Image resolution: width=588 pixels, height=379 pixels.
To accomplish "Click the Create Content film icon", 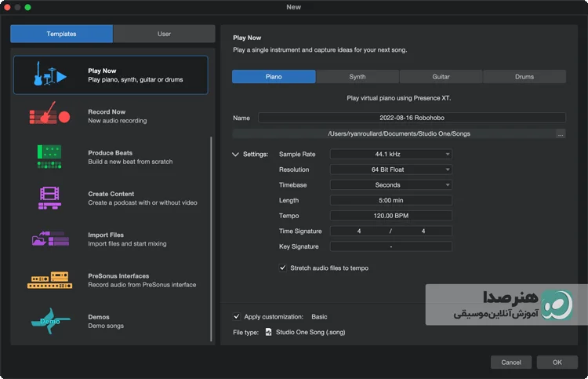I will tap(49, 198).
